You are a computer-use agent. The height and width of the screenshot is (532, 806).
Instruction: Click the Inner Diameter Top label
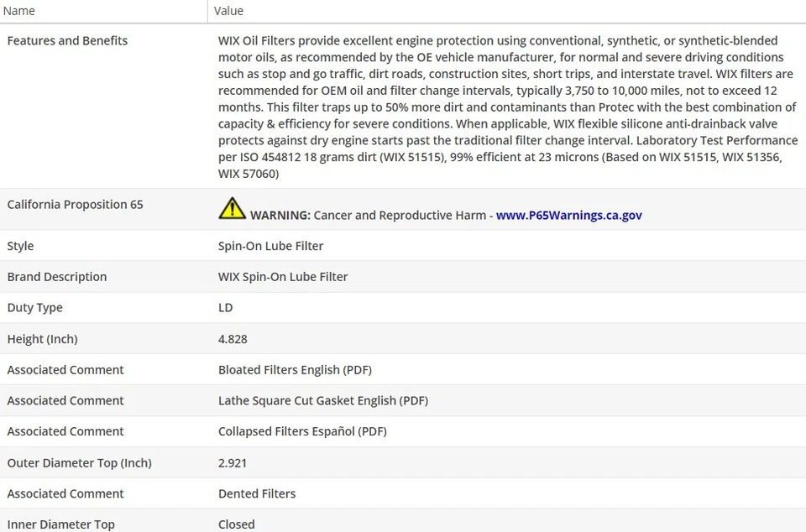[60, 524]
